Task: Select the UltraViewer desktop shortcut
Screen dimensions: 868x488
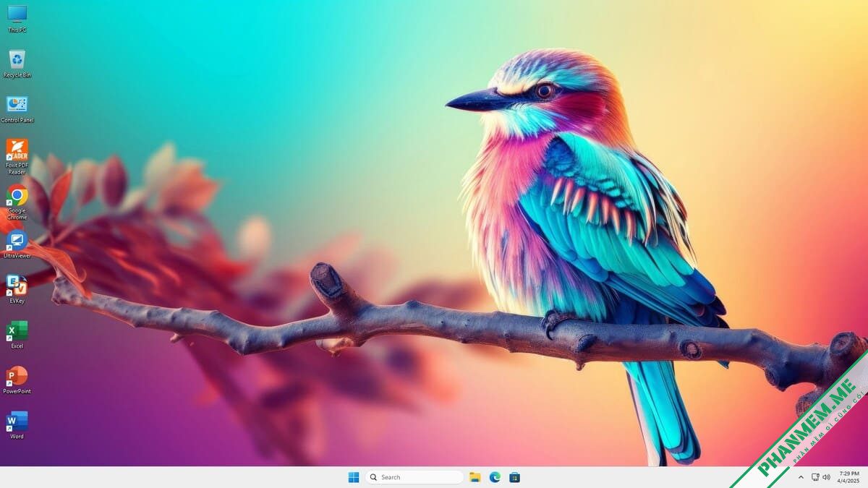Action: point(17,244)
